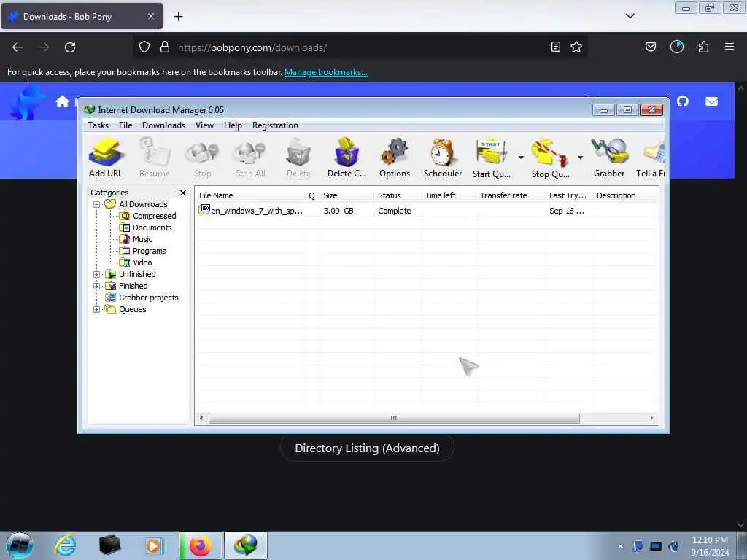Viewport: 747px width, 560px height.
Task: Open the Scheduler clock icon
Action: (x=443, y=157)
